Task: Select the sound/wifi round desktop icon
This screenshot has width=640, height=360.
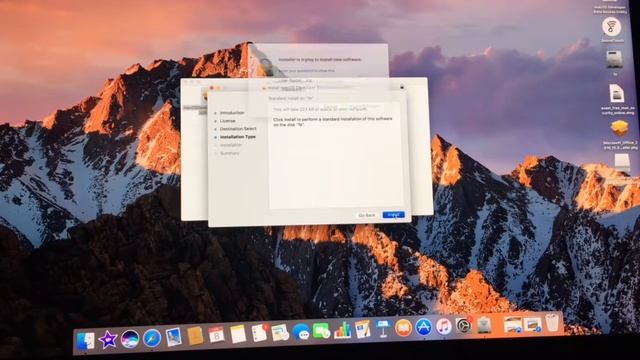Action: click(611, 27)
